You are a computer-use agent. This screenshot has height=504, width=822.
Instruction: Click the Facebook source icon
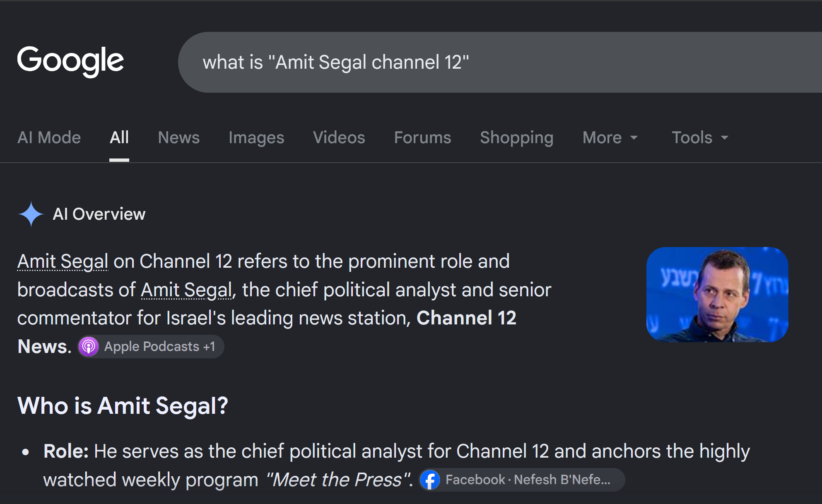[x=430, y=480]
